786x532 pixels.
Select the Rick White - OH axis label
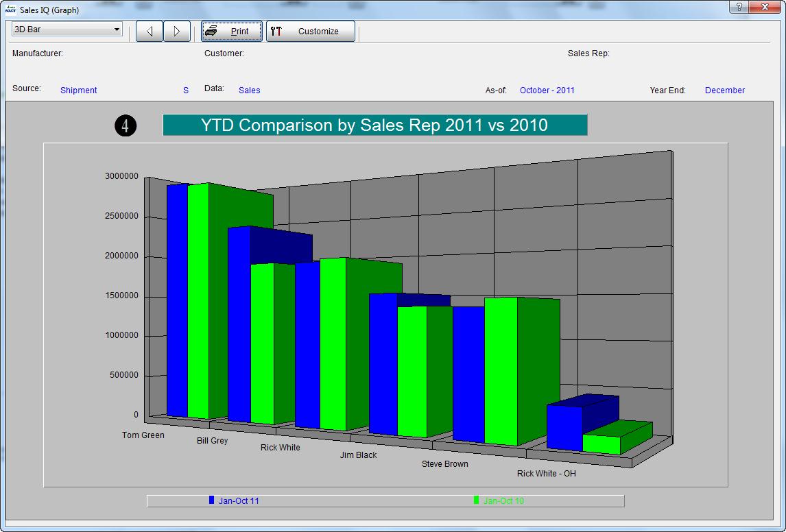[547, 474]
